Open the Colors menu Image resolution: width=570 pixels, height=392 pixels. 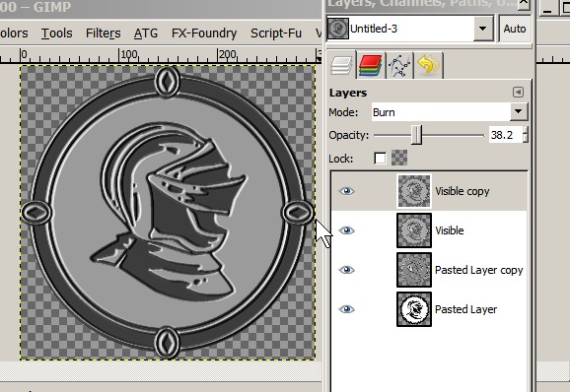[x=14, y=33]
